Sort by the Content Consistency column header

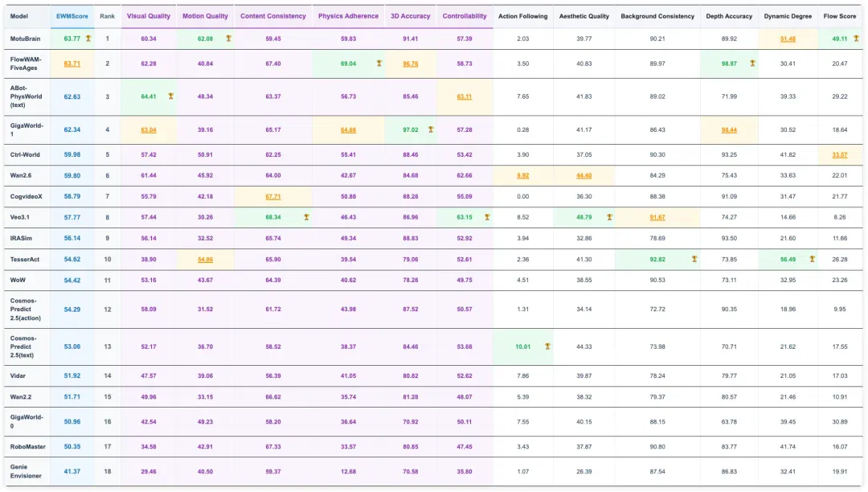point(273,16)
